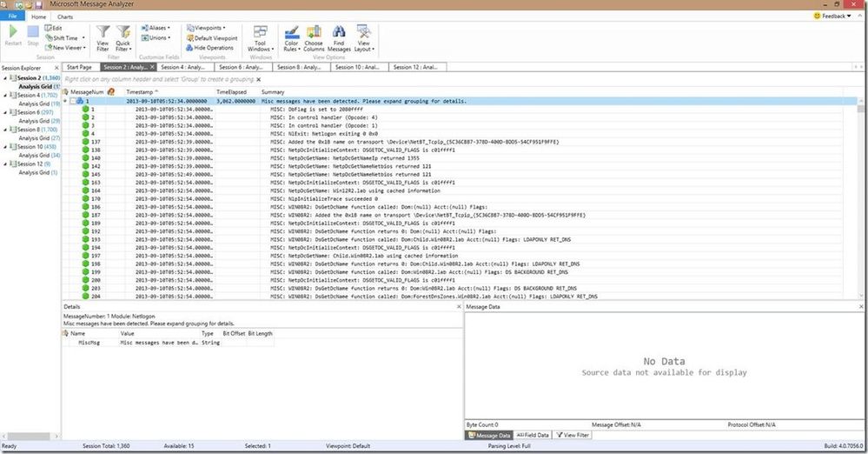Click the green icon of message 204
Screen dimensions: 868x454
click(85, 296)
